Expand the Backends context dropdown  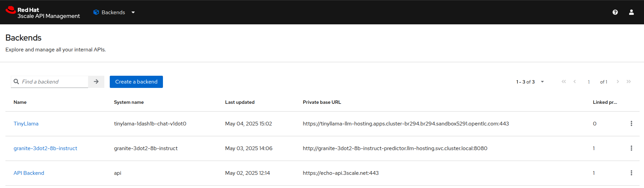point(114,12)
